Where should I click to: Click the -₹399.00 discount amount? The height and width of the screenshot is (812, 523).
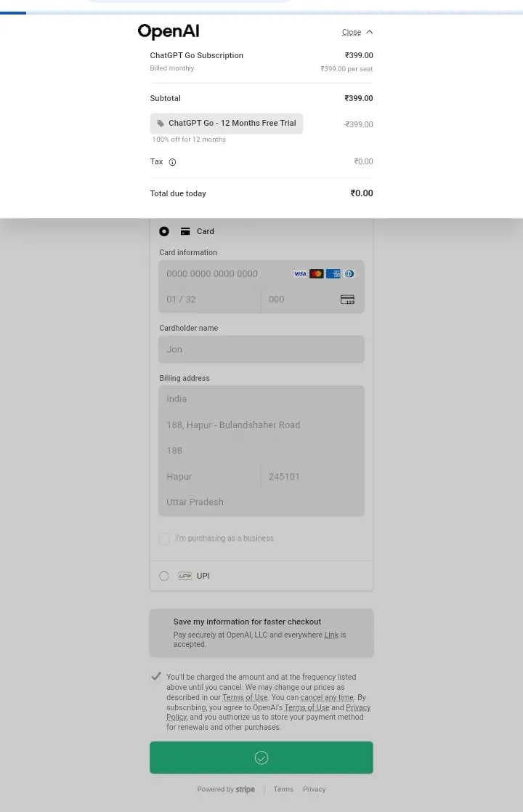(x=358, y=124)
